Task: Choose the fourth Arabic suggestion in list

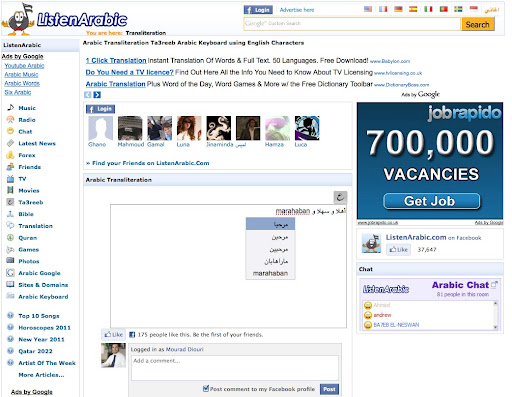Action: click(x=270, y=261)
